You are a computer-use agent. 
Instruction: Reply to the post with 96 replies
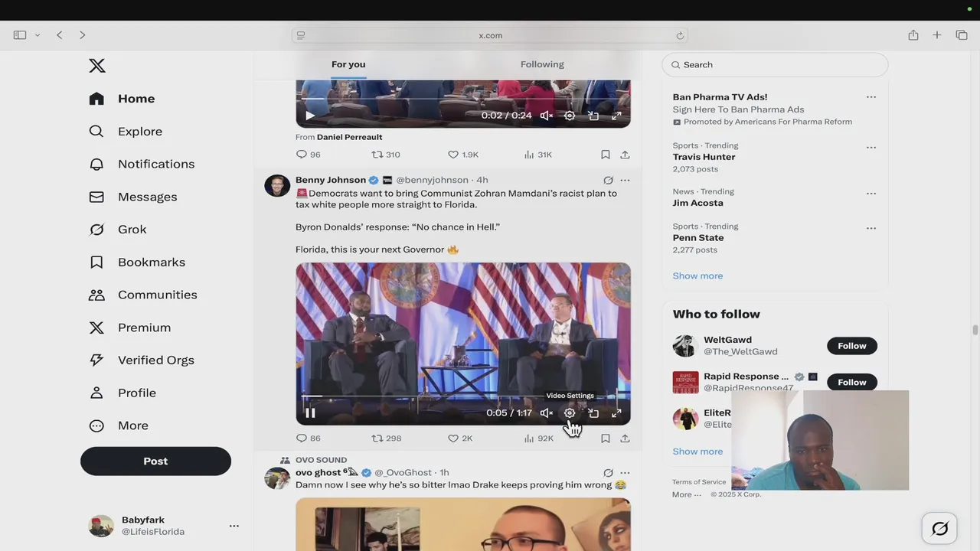[309, 155]
